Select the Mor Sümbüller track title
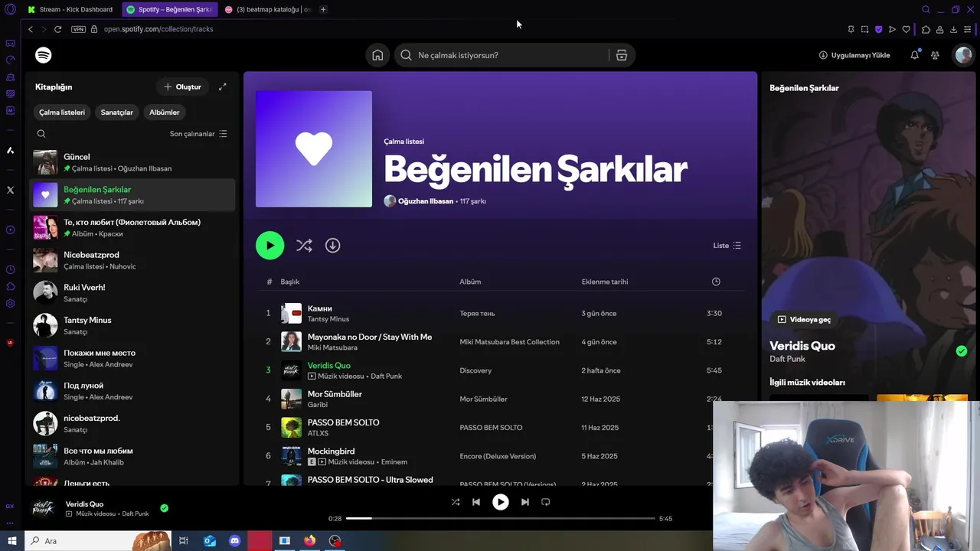This screenshot has height=551, width=980. (335, 394)
